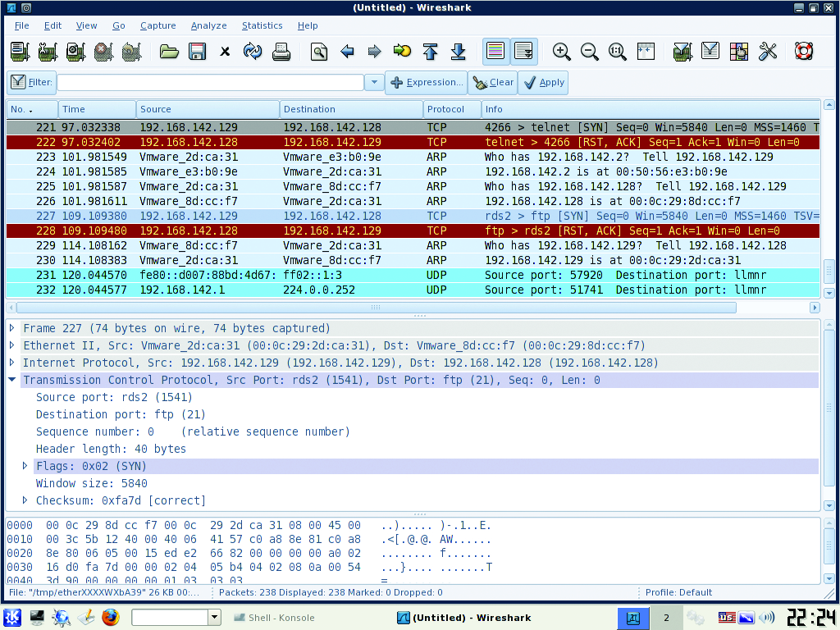Click the Save capture file icon
The height and width of the screenshot is (630, 840).
pyautogui.click(x=197, y=52)
